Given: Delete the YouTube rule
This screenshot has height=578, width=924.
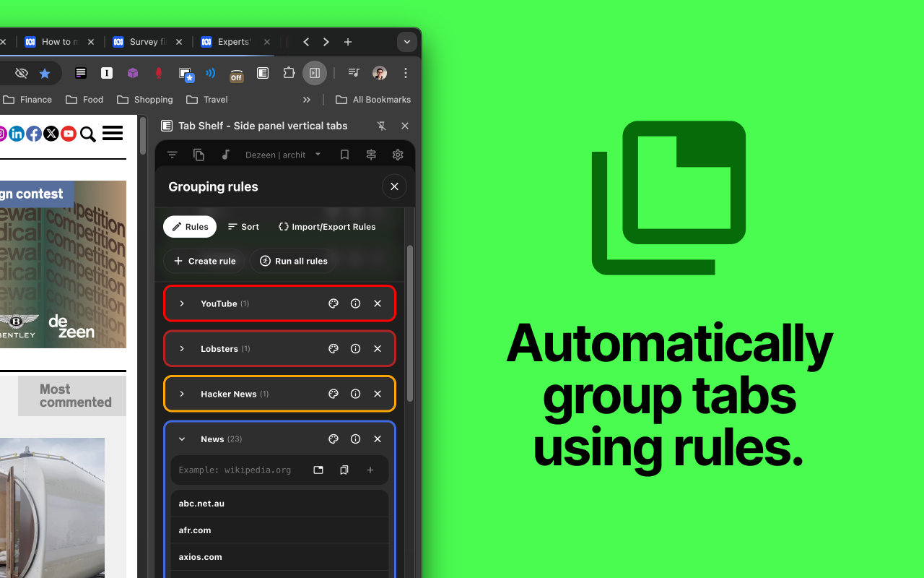Looking at the screenshot, I should tap(378, 303).
